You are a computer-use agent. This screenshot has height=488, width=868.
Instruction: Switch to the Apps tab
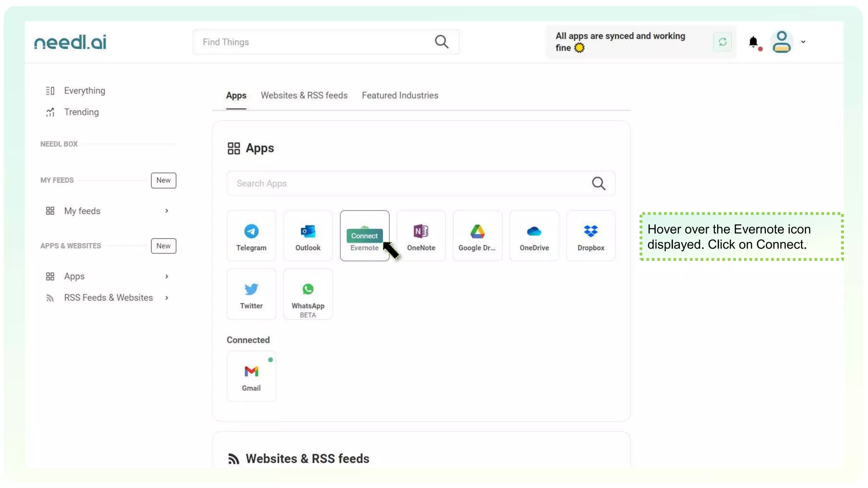[236, 96]
